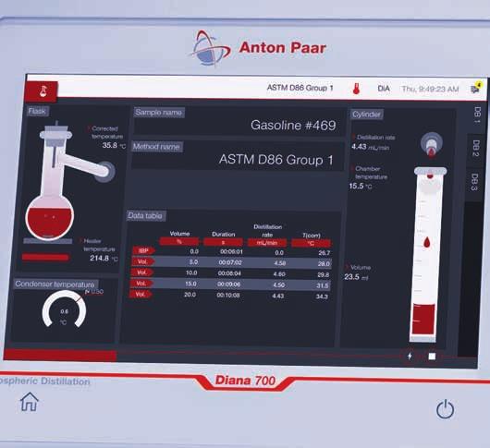Tap the 'Method name' label
490x448 pixels.
(156, 147)
